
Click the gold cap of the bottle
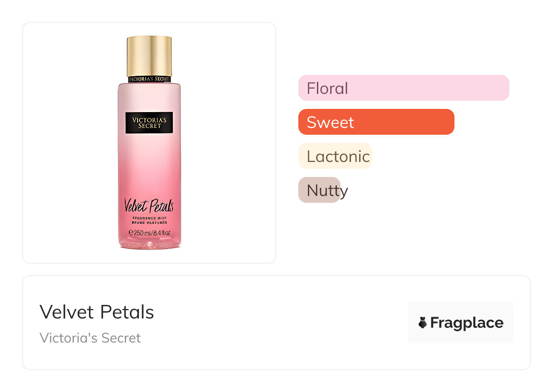coord(149,56)
